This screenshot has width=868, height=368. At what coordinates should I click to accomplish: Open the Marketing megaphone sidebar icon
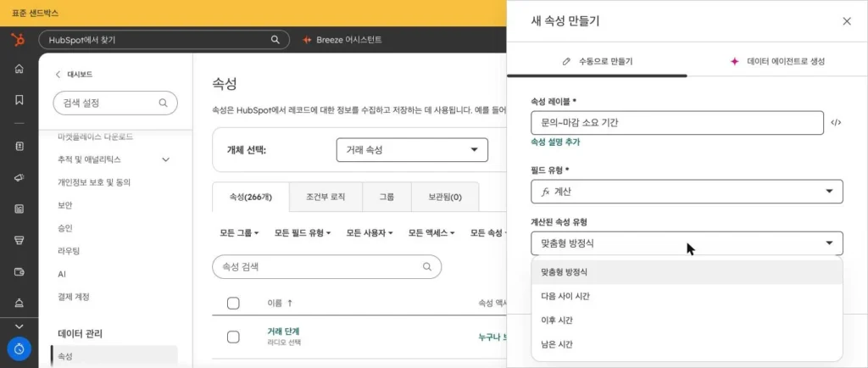coord(19,177)
